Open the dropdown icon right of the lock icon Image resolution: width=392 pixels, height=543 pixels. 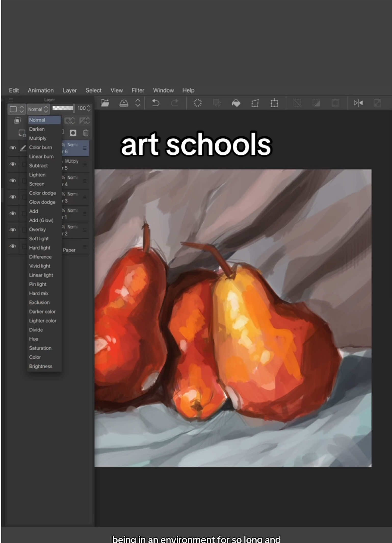point(85,120)
